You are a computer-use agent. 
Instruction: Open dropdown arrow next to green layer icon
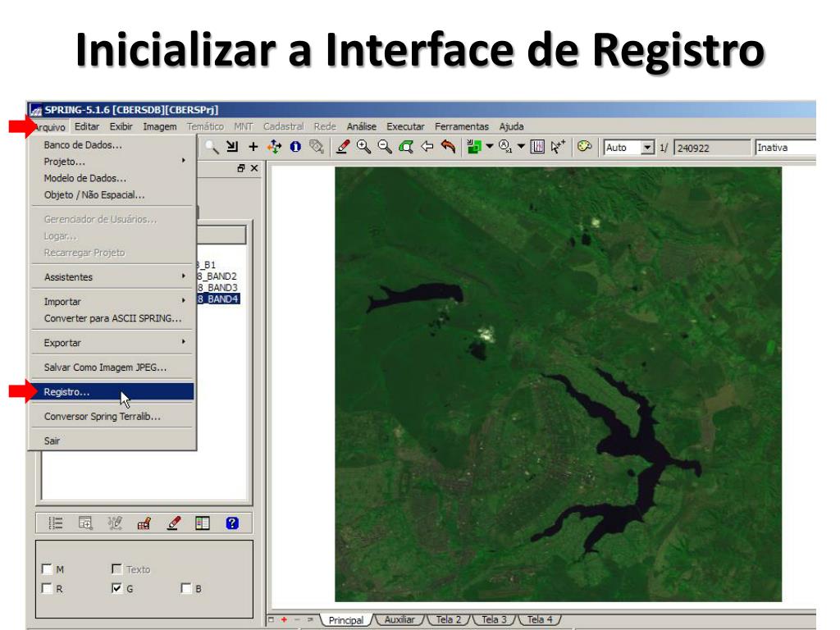[490, 146]
